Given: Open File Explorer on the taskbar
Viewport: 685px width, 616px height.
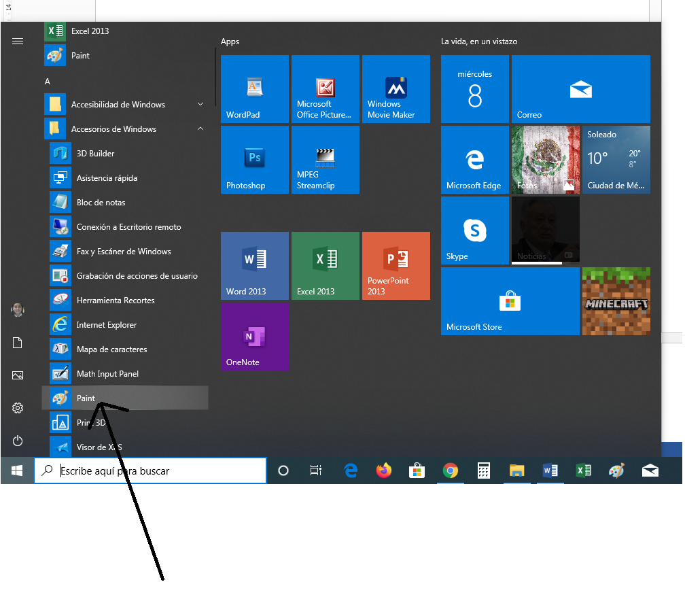Looking at the screenshot, I should pos(516,471).
